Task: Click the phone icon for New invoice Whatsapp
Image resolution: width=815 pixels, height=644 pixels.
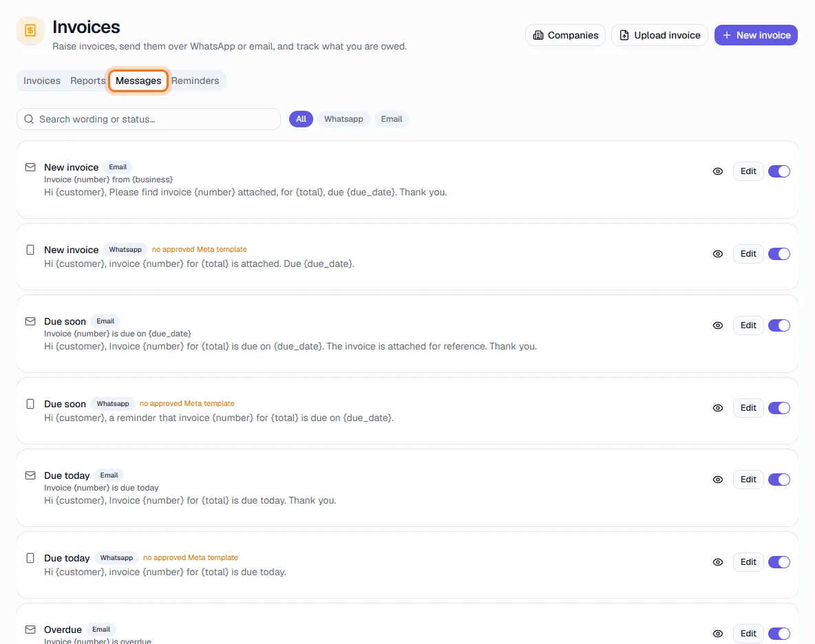Action: (x=30, y=250)
